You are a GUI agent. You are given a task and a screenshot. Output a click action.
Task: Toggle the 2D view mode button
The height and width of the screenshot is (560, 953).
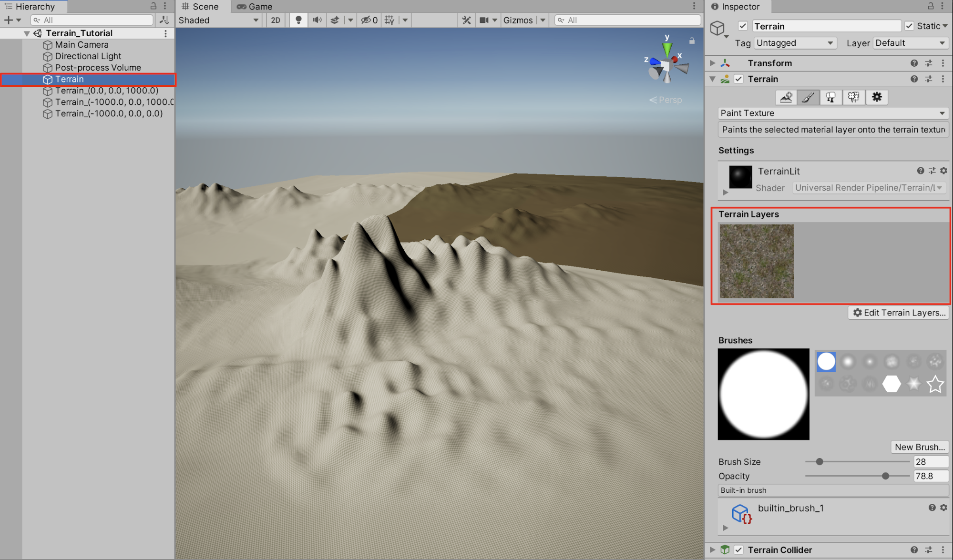tap(276, 20)
